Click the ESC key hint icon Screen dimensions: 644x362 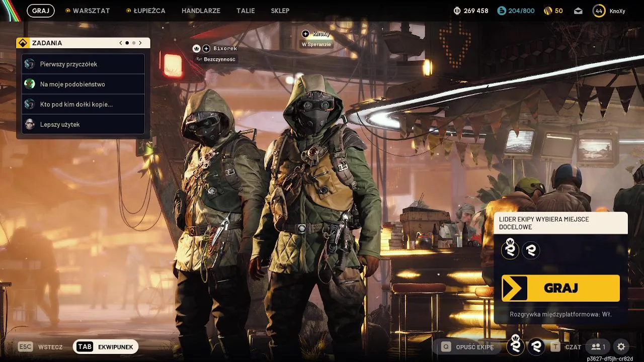tap(25, 346)
